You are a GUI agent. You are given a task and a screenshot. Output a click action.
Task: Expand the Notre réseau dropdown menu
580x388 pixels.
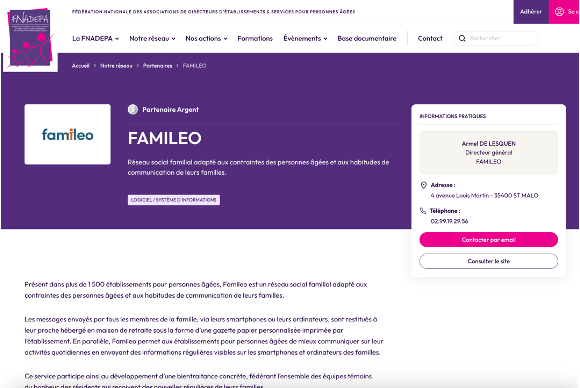point(152,38)
